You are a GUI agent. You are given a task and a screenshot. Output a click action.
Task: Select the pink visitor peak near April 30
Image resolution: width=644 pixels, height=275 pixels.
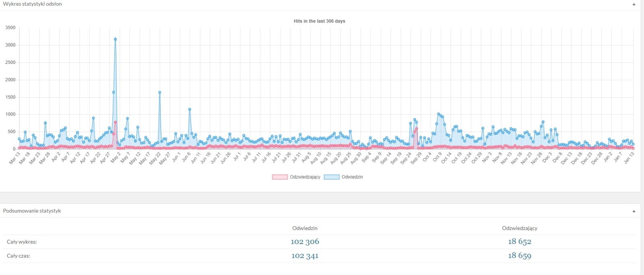[x=115, y=122]
